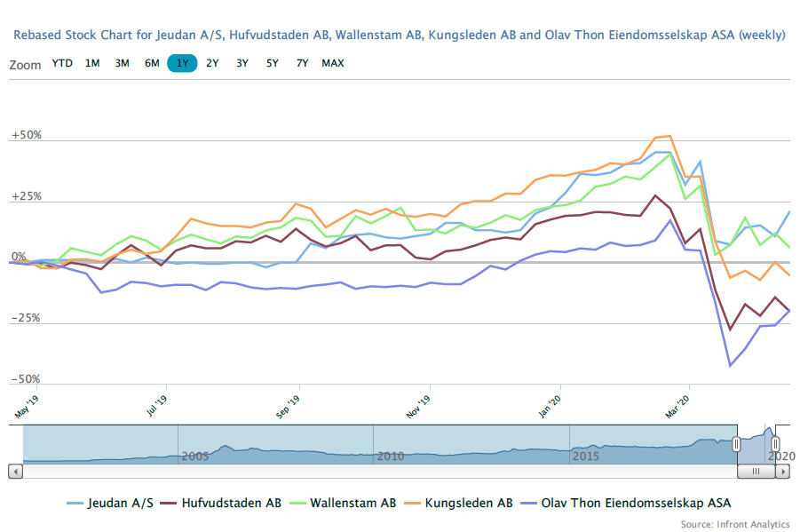800x532 pixels.
Task: Switch zoom range to 3M
Action: pyautogui.click(x=123, y=63)
